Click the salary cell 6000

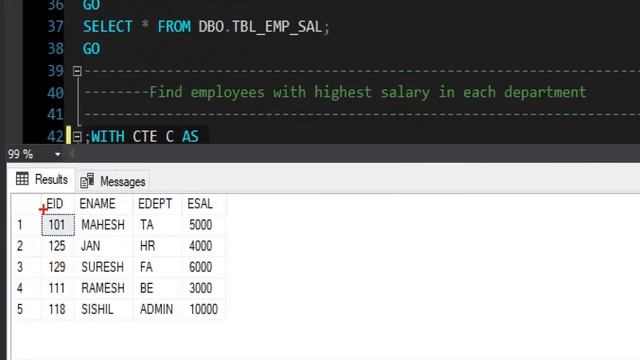point(203,267)
